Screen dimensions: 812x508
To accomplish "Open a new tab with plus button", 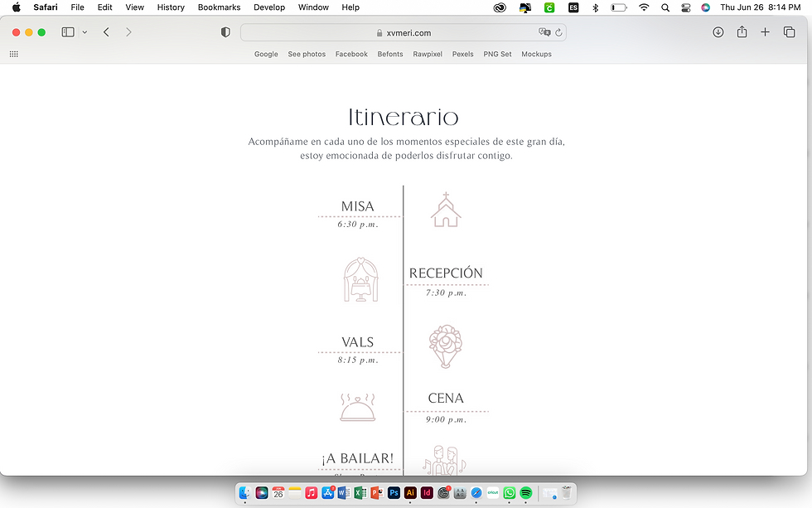I will pos(765,32).
